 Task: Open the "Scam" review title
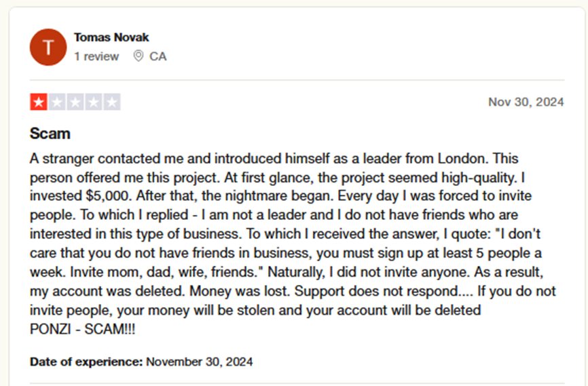50,134
